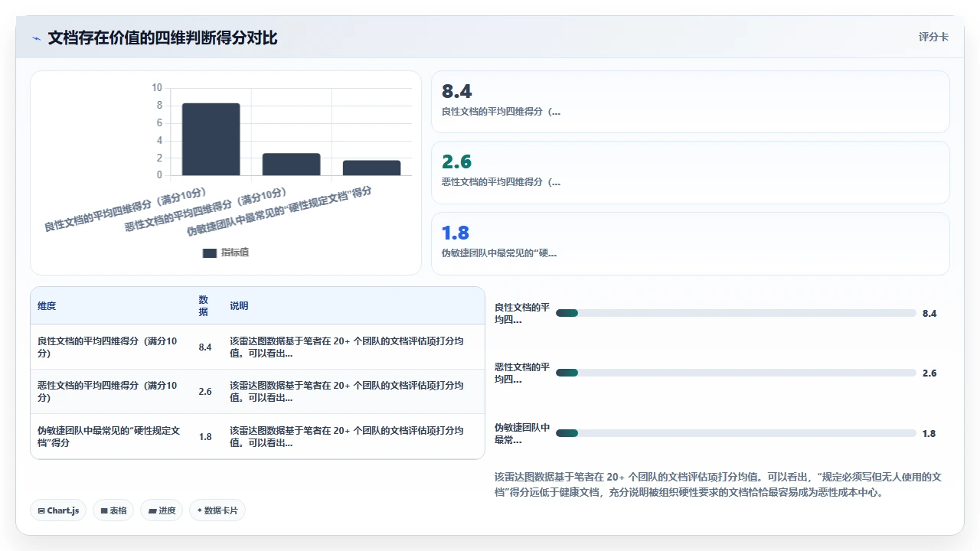980x551 pixels.
Task: Click the 伪敏捷团队中最常... progress label
Action: pyautogui.click(x=522, y=433)
